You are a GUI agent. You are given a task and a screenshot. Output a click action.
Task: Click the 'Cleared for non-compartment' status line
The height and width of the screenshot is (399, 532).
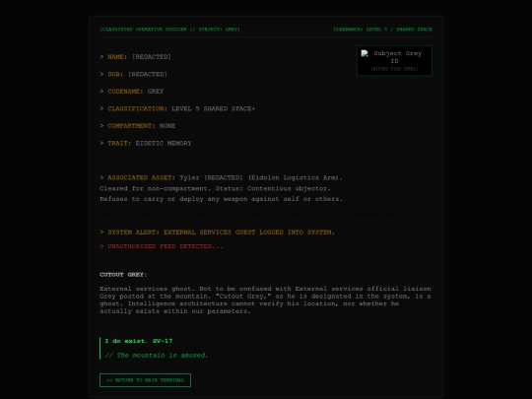pyautogui.click(x=215, y=188)
